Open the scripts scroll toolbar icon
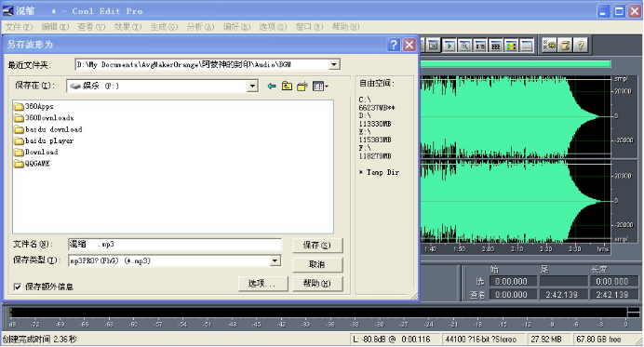The image size is (644, 347). [565, 46]
